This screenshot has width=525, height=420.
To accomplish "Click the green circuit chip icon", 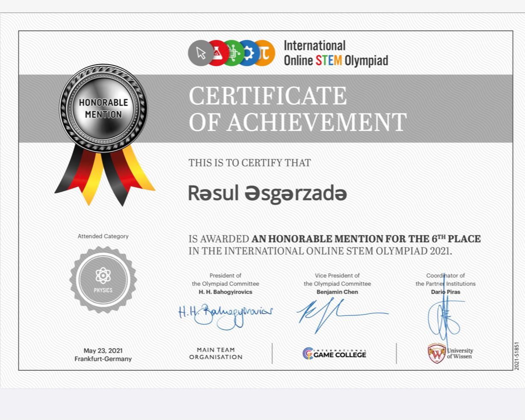I will [233, 53].
